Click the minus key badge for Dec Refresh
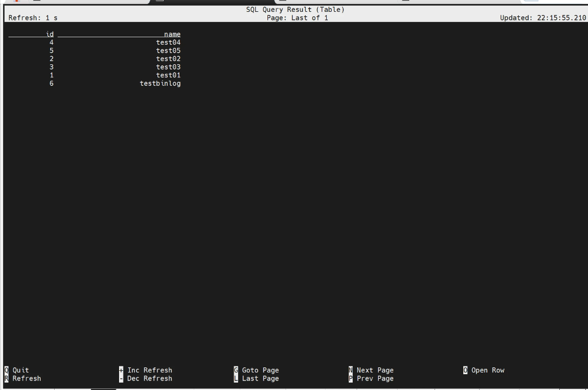The image size is (588, 390). (x=121, y=379)
